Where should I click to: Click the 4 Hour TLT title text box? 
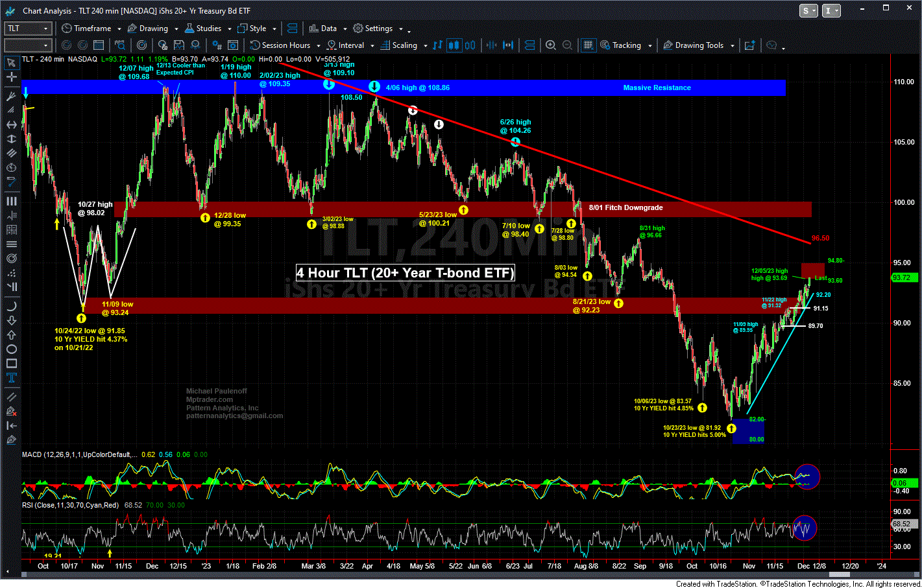[406, 272]
